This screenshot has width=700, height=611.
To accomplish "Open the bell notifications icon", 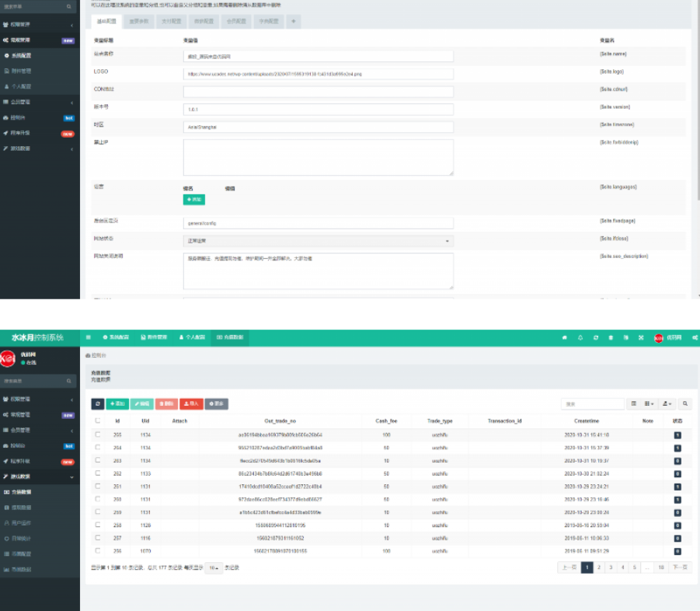I will click(580, 337).
